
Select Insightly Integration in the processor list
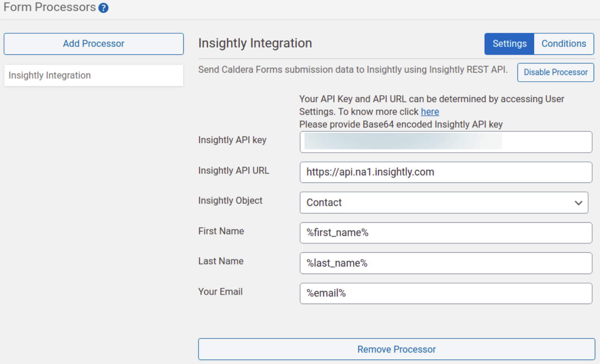[x=94, y=75]
